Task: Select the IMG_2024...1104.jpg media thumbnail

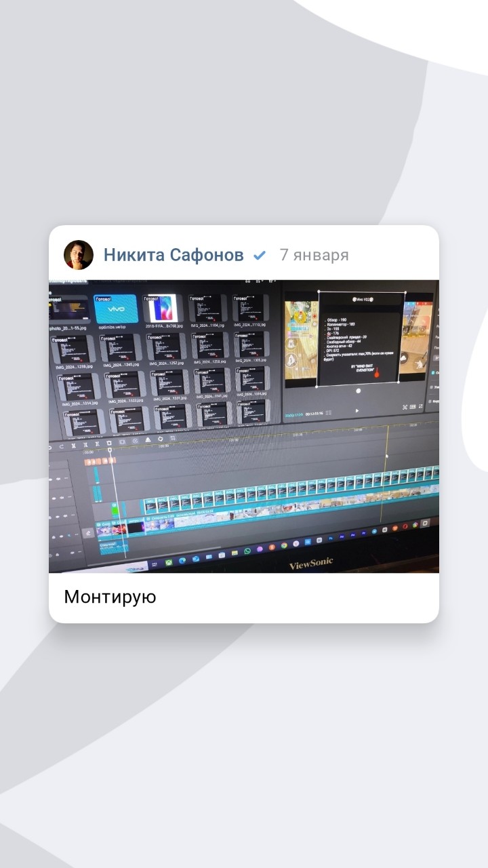Action: (x=207, y=308)
